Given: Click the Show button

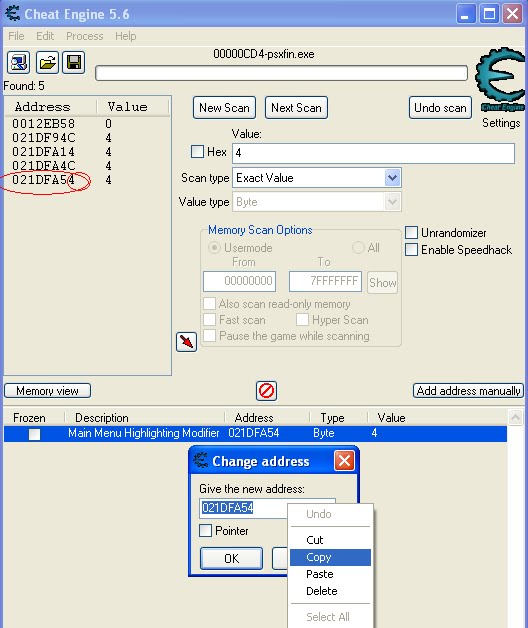Looking at the screenshot, I should pos(383,283).
